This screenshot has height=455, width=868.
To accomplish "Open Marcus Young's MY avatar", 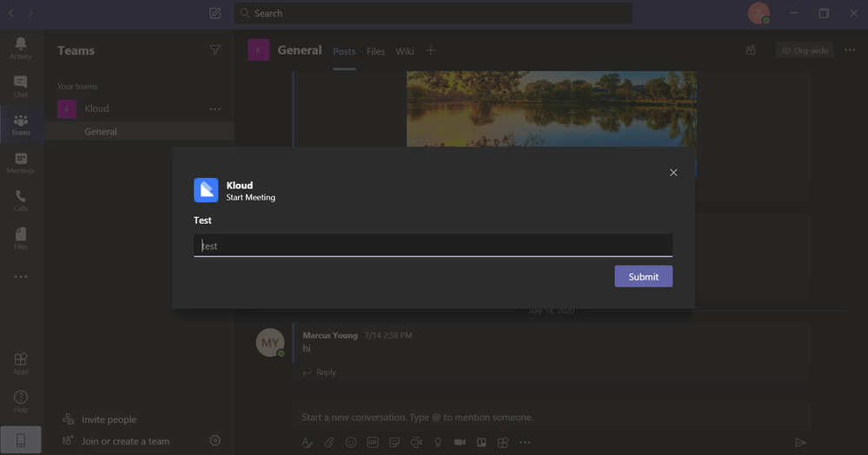I will click(x=270, y=343).
